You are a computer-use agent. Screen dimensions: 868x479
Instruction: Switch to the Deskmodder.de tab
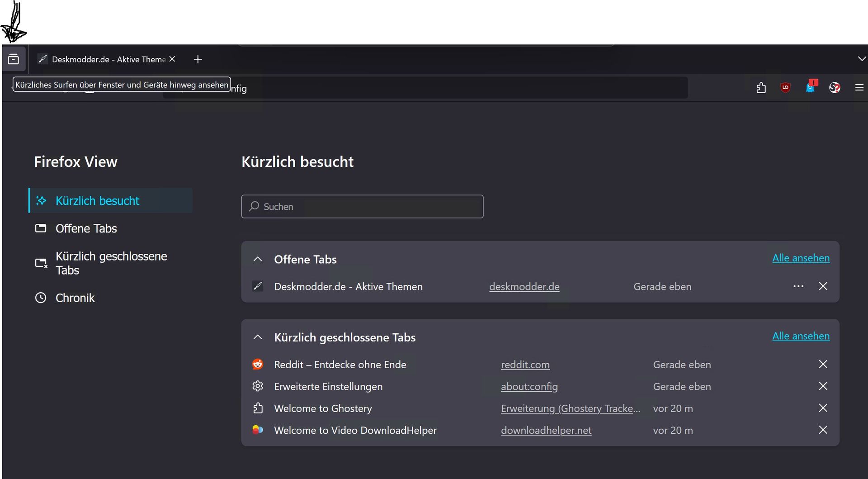[x=104, y=59]
